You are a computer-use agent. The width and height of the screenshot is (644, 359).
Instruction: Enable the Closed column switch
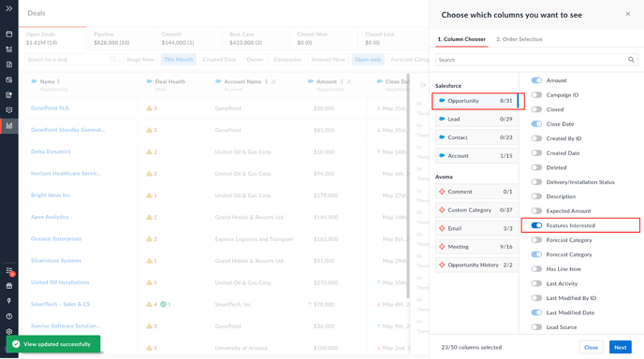[x=536, y=109]
